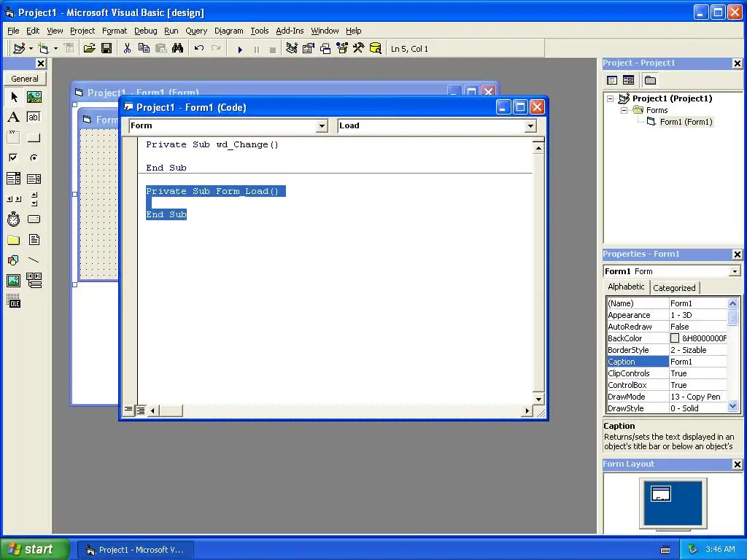This screenshot has width=747, height=560.
Task: Select the Shape control tool
Action: (14, 260)
